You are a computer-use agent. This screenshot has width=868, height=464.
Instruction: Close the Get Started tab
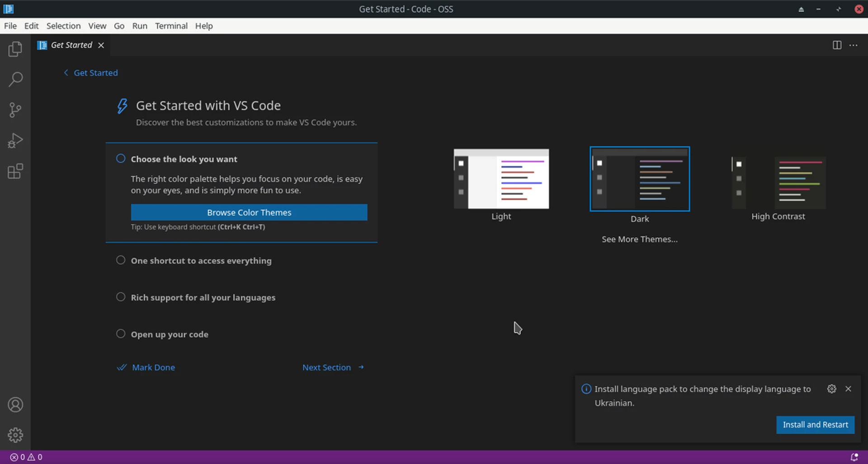click(101, 45)
